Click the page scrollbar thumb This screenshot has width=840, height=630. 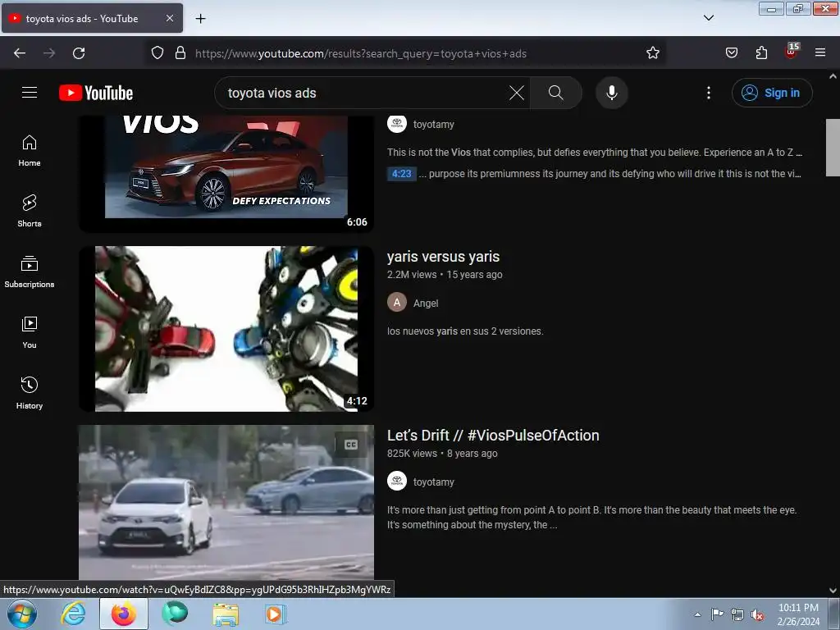[x=833, y=148]
